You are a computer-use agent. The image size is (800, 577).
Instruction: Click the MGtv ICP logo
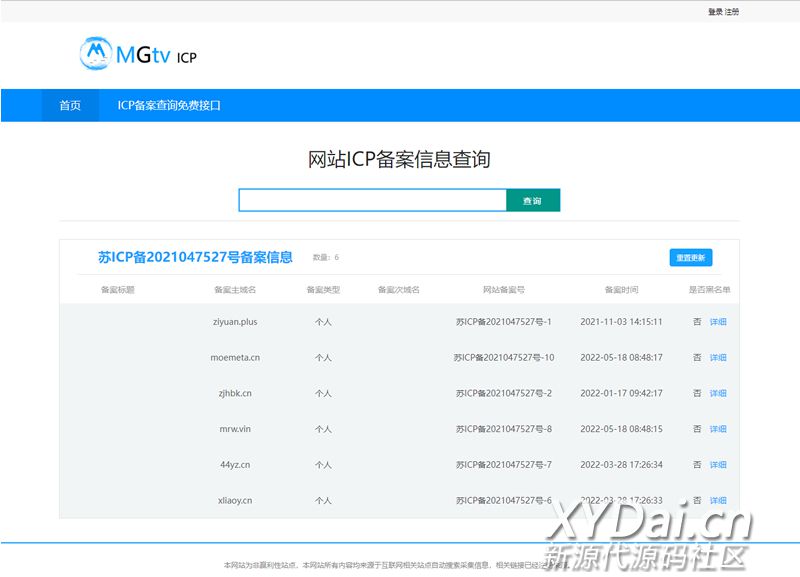pos(138,54)
